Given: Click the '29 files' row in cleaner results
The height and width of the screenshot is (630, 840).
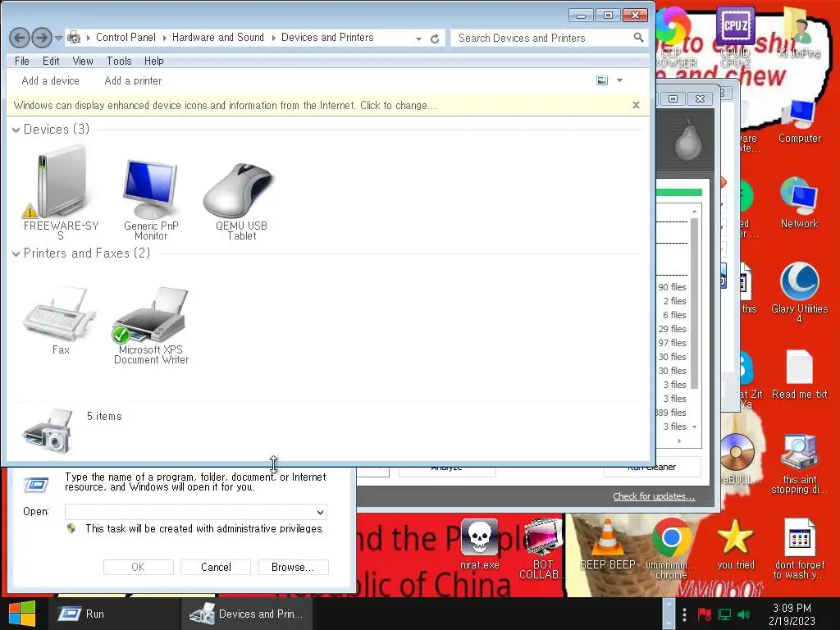Looking at the screenshot, I should tap(673, 329).
